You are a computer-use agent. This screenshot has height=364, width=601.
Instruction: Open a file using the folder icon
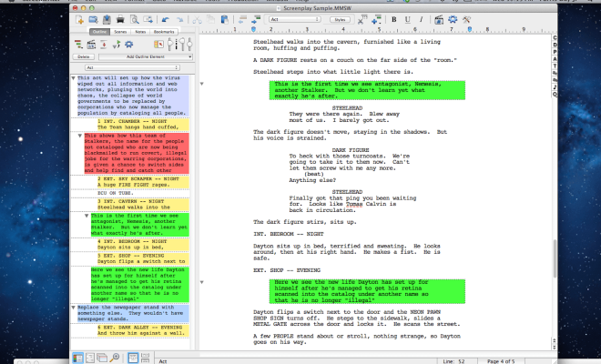pyautogui.click(x=93, y=19)
